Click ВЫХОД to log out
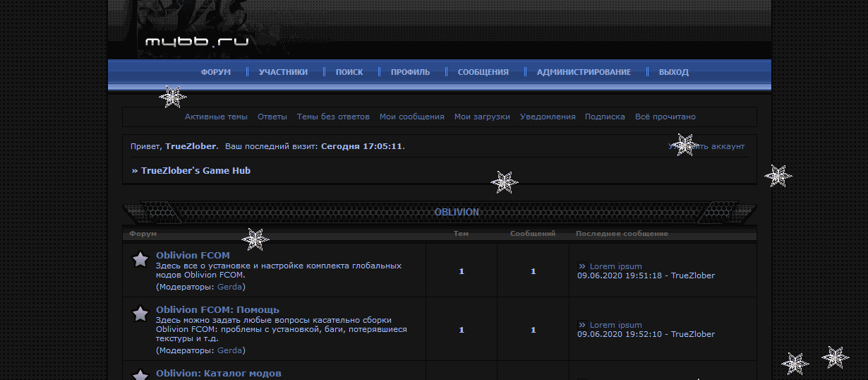Viewport: 868px width, 380px height. pyautogui.click(x=673, y=72)
